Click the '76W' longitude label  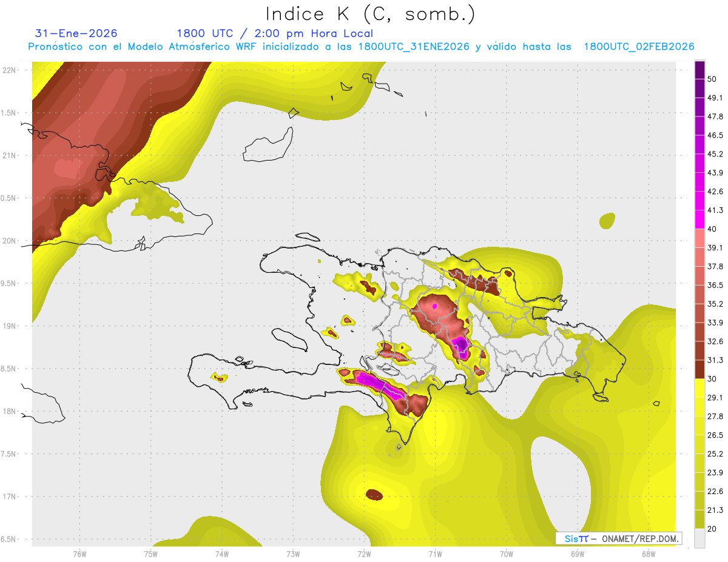(x=79, y=554)
